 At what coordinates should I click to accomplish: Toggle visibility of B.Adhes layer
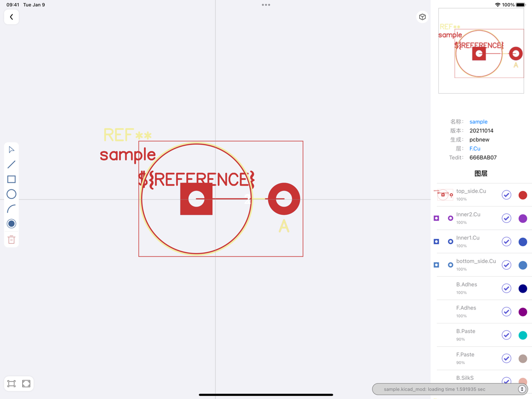tap(506, 288)
